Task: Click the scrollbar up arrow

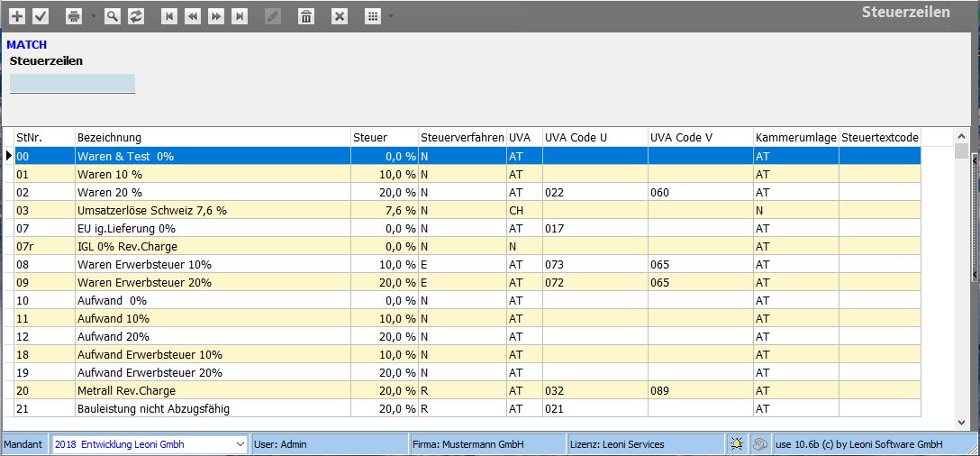Action: 961,136
